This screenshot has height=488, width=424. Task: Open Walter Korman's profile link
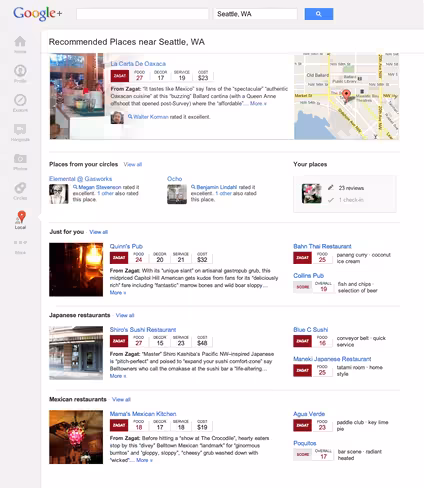[151, 117]
